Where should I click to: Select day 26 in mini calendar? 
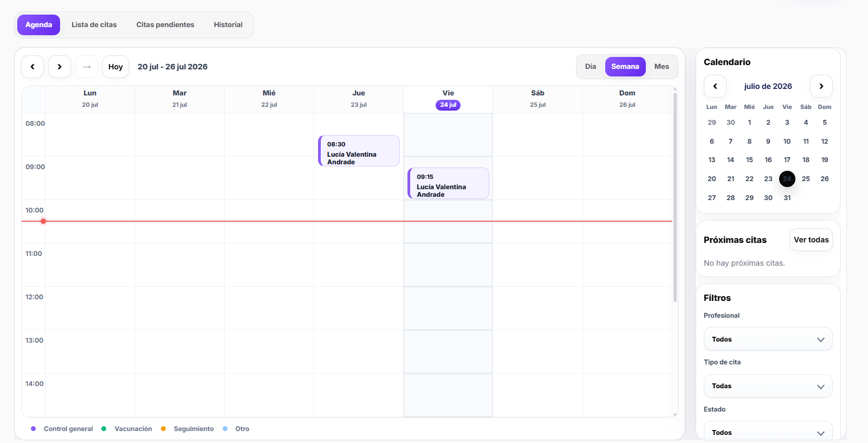(825, 179)
